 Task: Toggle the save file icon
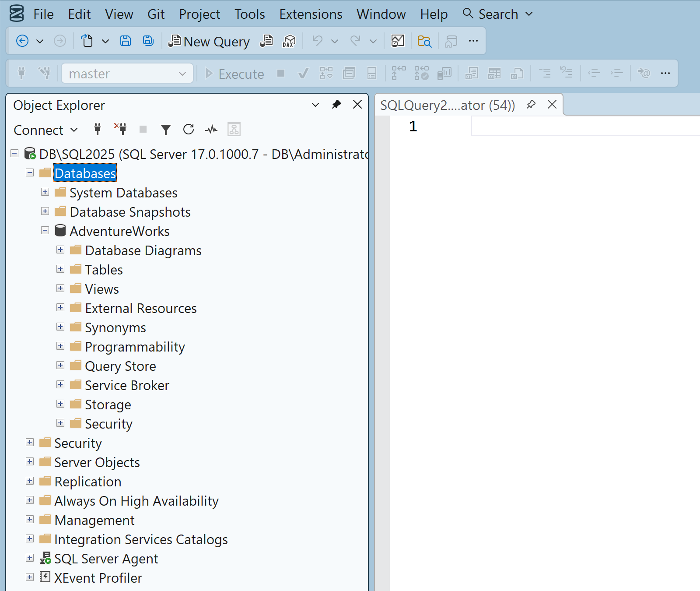click(126, 40)
